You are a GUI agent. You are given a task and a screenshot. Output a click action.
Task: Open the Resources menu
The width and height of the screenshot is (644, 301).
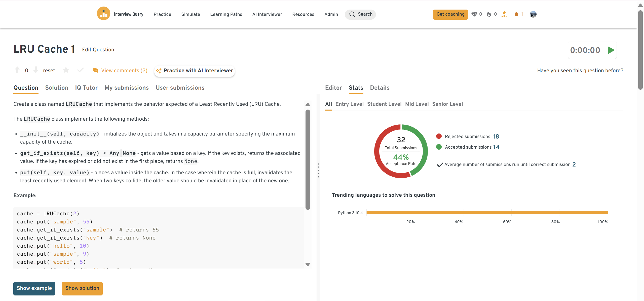point(303,14)
